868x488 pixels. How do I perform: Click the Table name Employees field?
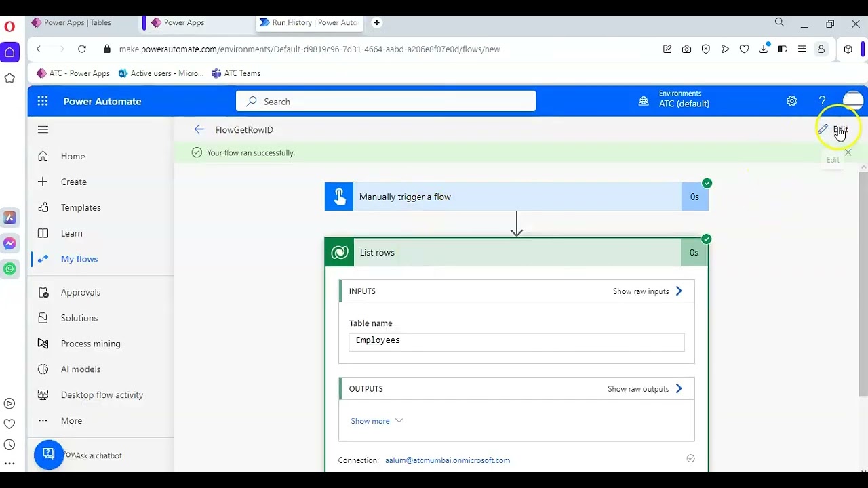[517, 342]
